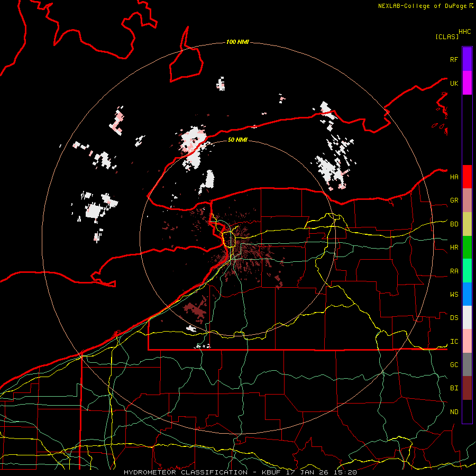Click the [CLAS] legend heading
Screen dimensions: 476x476
(447, 36)
